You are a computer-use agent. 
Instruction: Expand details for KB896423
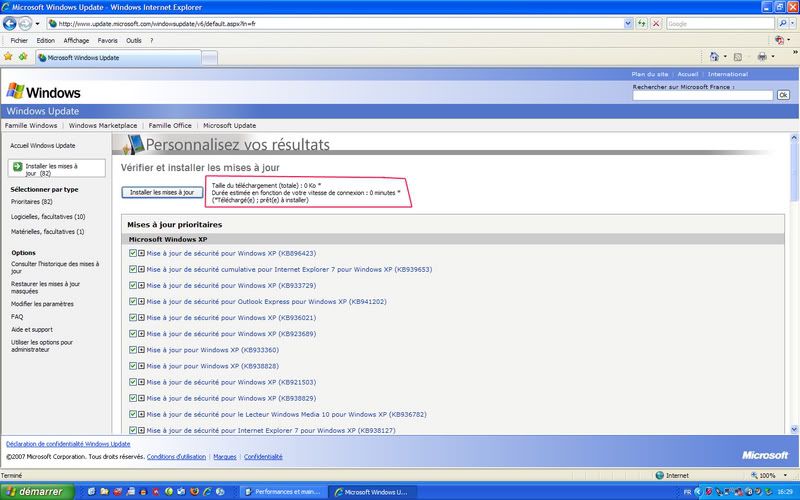[141, 253]
